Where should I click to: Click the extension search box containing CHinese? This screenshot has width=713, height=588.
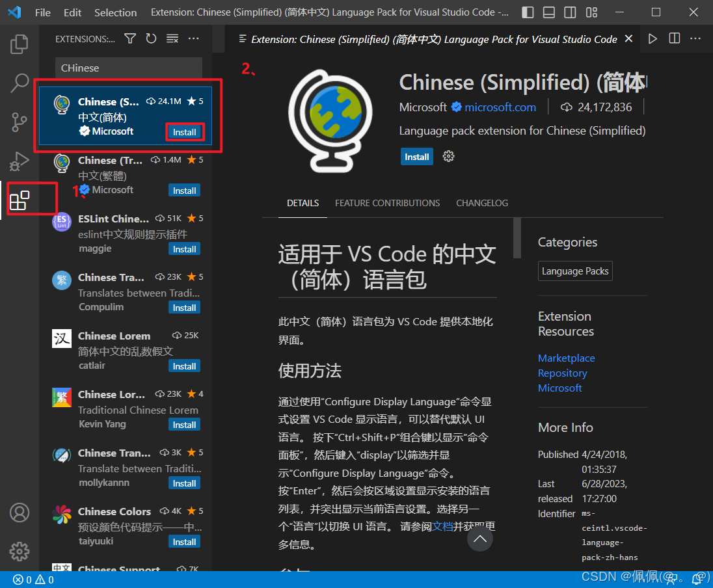click(x=129, y=68)
